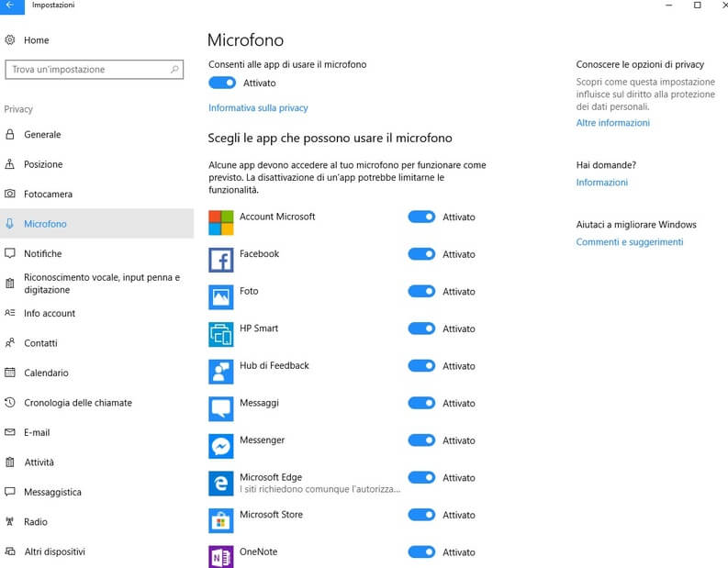728x568 pixels.
Task: Click the Calendario calendar icon
Action: pos(10,373)
